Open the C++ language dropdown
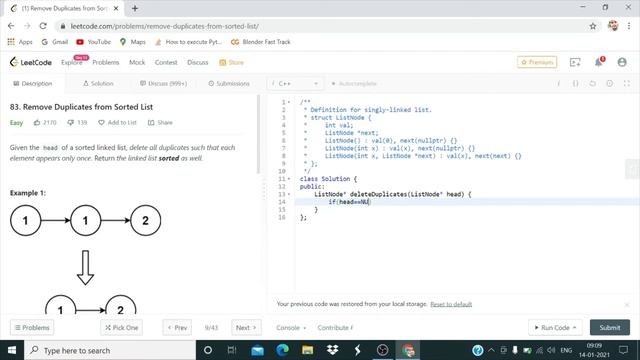This screenshot has height=360, width=640. coord(295,83)
